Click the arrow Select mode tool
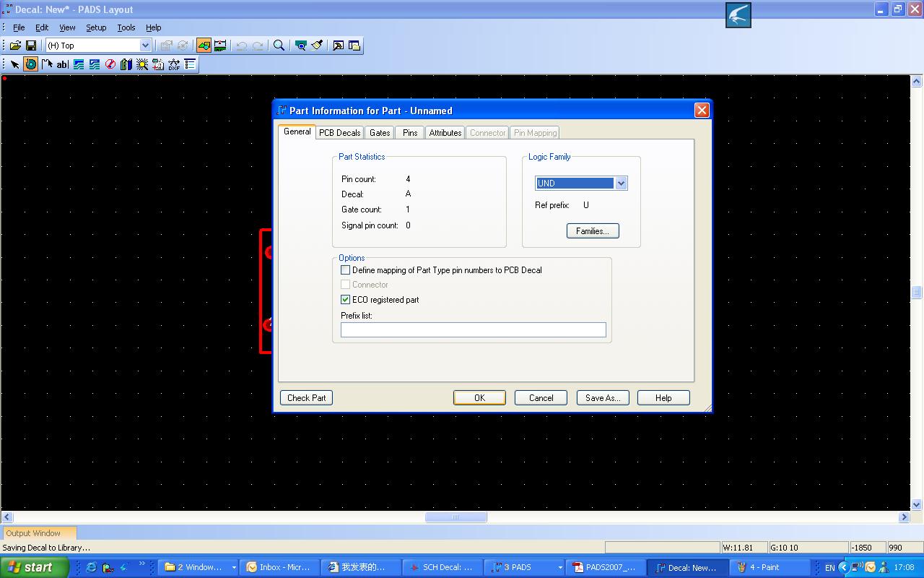The image size is (924, 578). 14,64
